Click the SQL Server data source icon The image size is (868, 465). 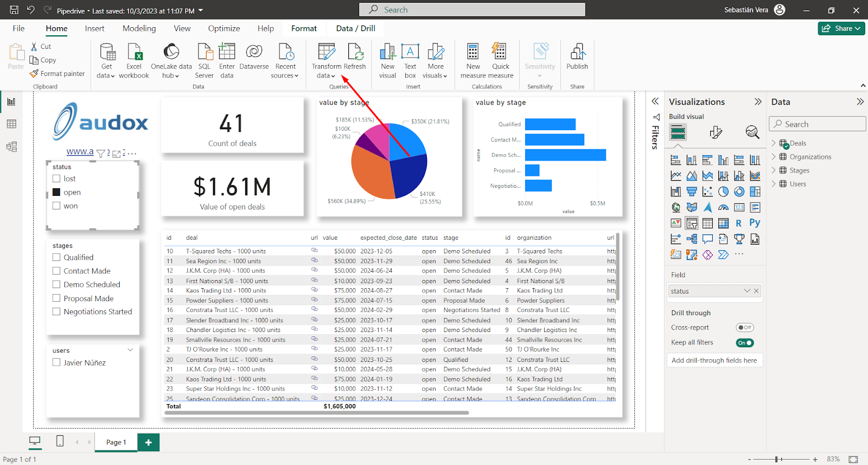(x=205, y=61)
